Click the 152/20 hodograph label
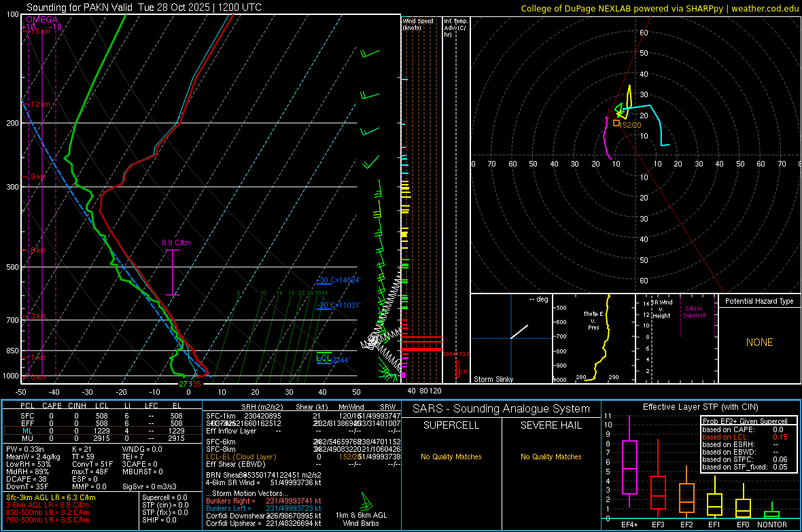802x532 pixels. 631,125
